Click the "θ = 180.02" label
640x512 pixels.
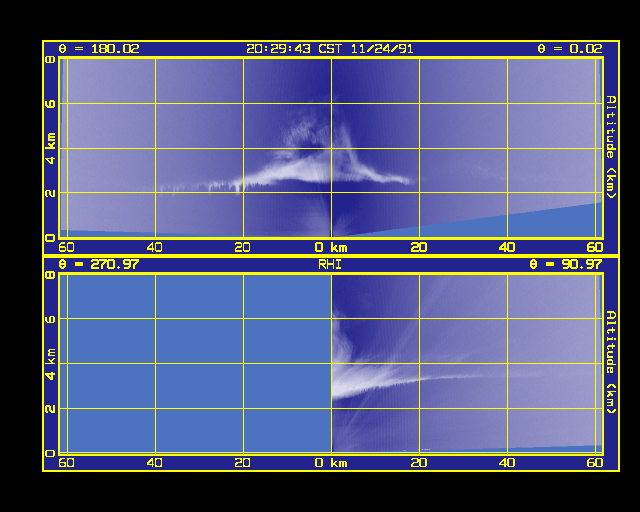(99, 49)
